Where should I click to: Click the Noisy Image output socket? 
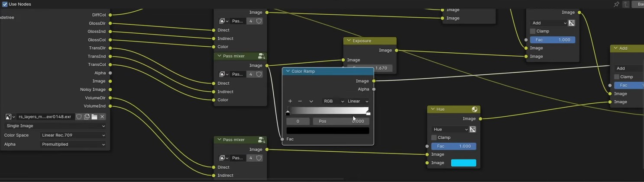click(110, 89)
